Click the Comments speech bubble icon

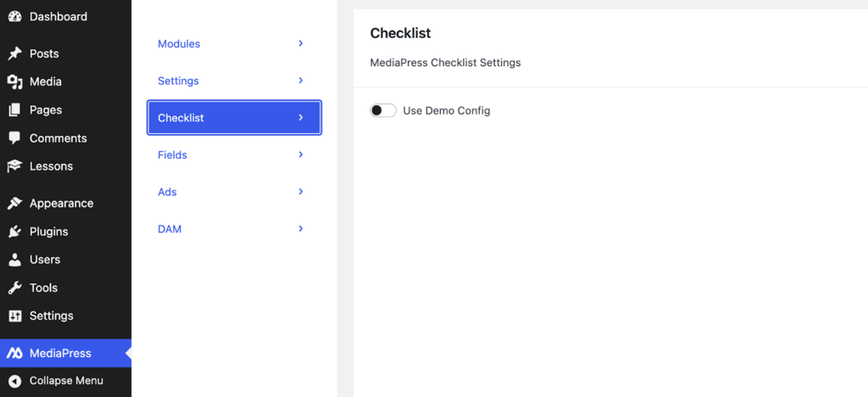pyautogui.click(x=14, y=138)
